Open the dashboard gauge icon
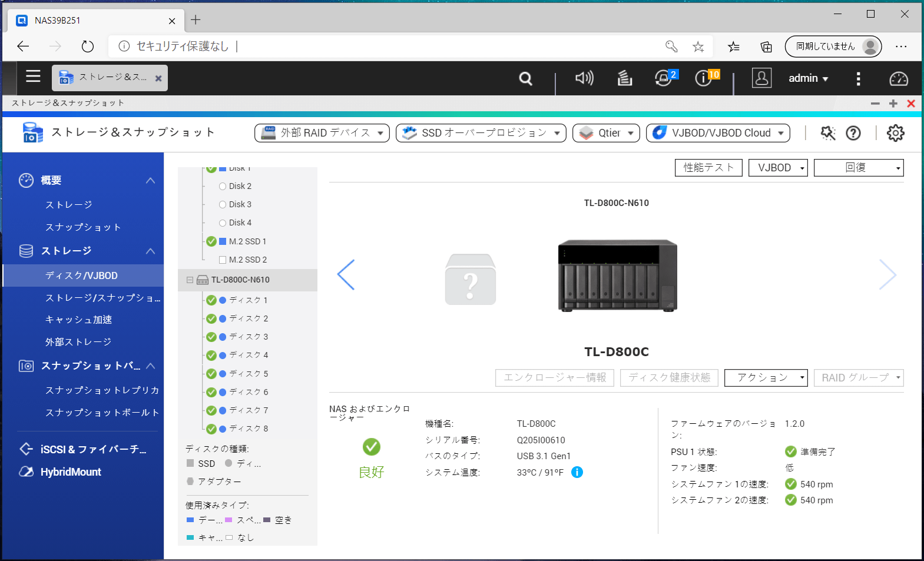Screen dimensions: 924x561 [899, 78]
